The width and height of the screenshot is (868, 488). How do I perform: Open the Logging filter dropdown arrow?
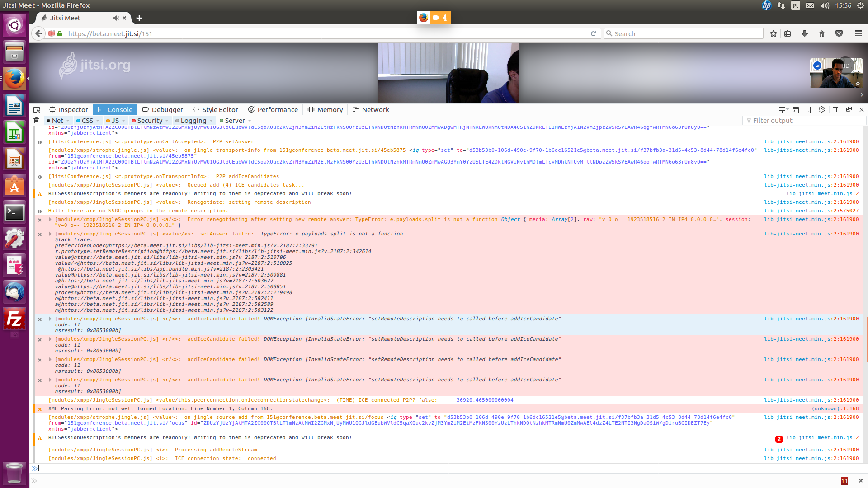[x=211, y=121]
